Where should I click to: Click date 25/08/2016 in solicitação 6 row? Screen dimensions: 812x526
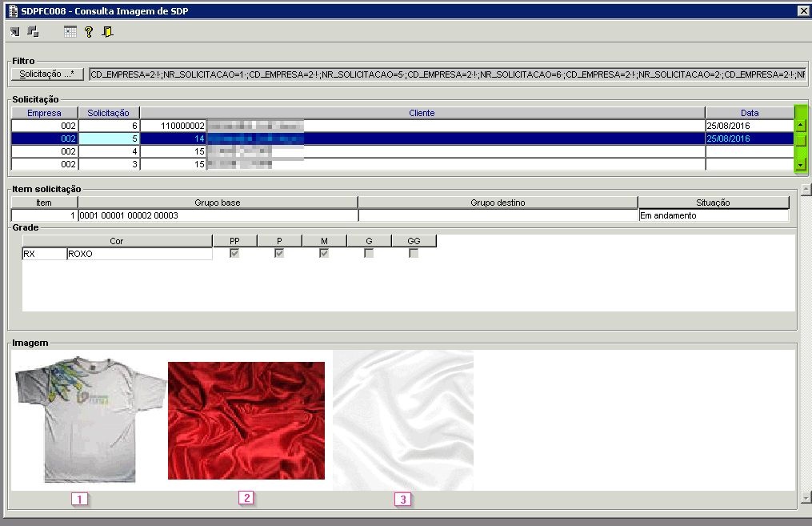point(750,126)
